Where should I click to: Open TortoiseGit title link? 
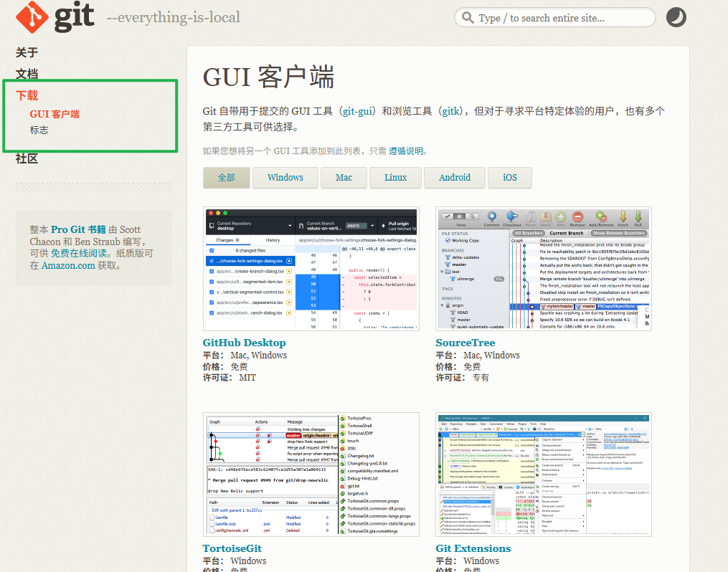tap(232, 548)
